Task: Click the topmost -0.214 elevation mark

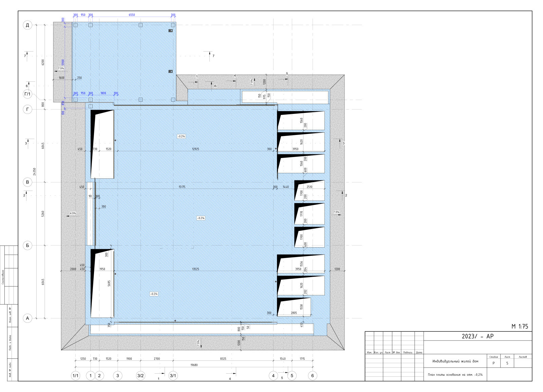Action: point(181,136)
